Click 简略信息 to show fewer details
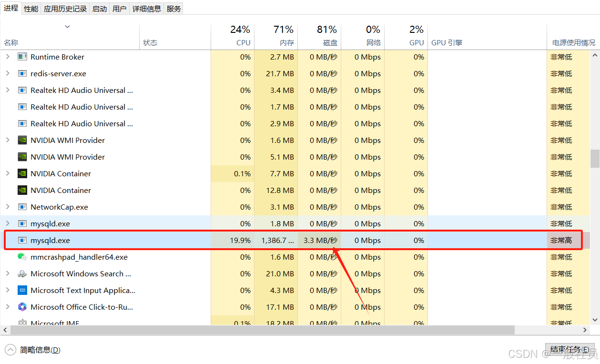600x364 pixels. [x=40, y=350]
